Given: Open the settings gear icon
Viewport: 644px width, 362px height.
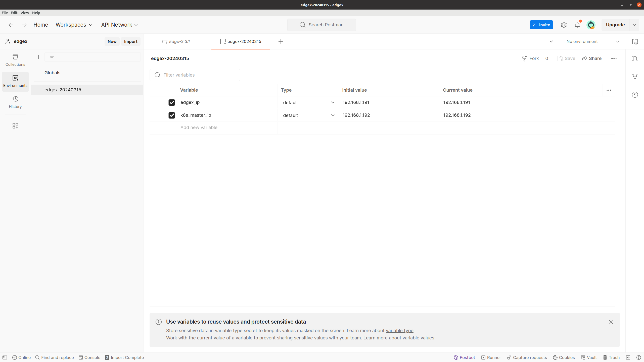Looking at the screenshot, I should [x=564, y=25].
